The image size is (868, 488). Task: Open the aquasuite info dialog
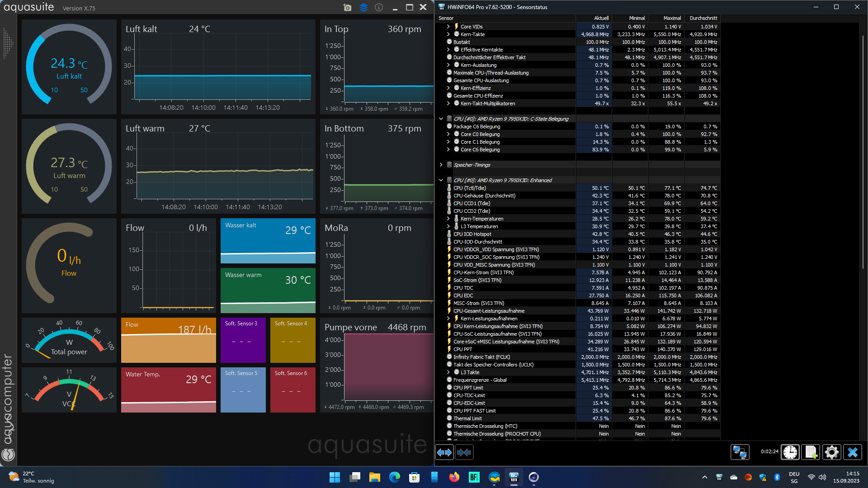379,7
